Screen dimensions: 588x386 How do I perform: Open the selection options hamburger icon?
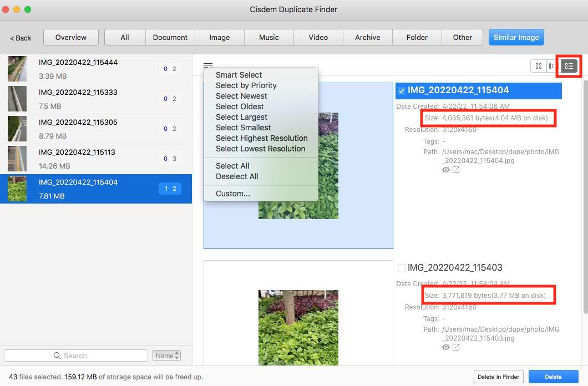tap(208, 65)
